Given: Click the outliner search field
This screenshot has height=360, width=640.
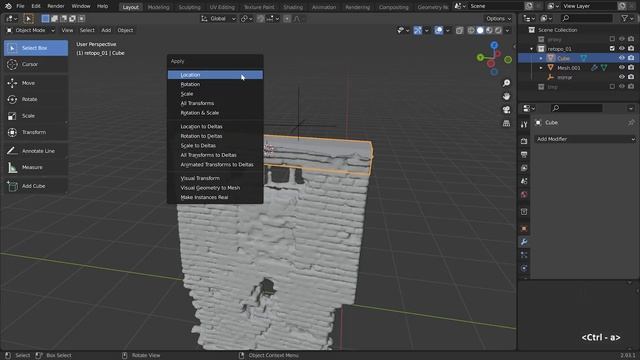Looking at the screenshot, I should tap(587, 18).
